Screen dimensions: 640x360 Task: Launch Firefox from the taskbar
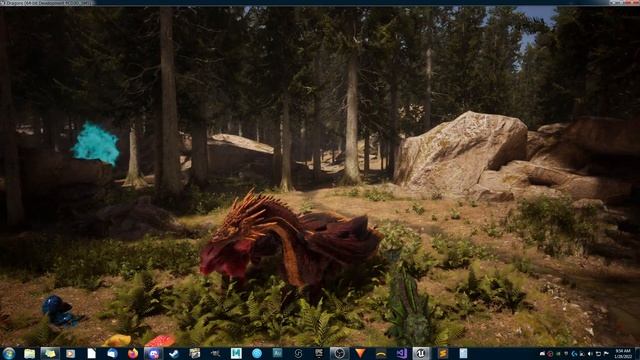tap(133, 353)
